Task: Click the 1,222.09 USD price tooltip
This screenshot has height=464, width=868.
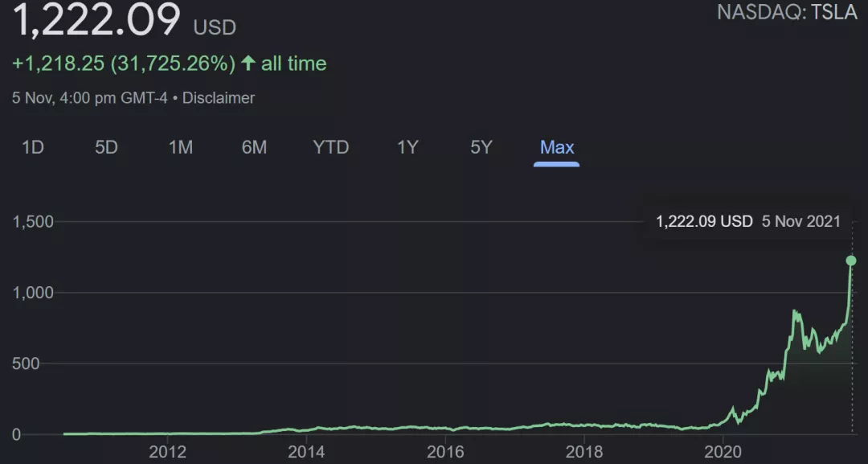Action: [747, 221]
